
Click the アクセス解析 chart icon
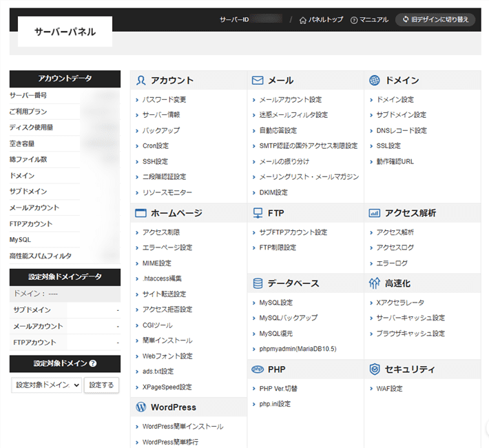tap(375, 213)
